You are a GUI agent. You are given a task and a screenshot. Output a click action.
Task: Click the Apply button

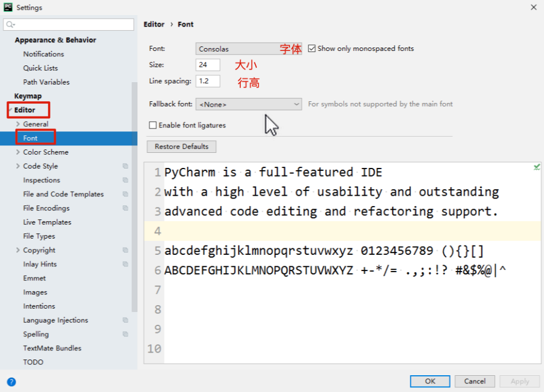point(520,381)
